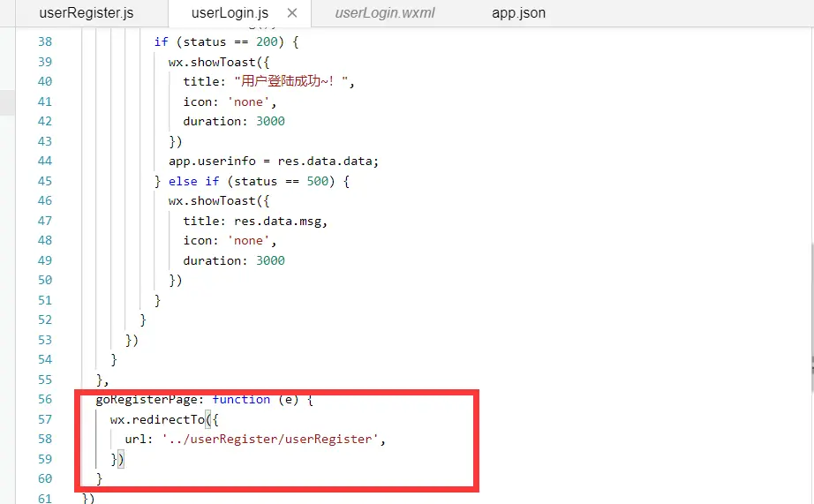814x504 pixels.
Task: Open the app.json tab
Action: (518, 13)
